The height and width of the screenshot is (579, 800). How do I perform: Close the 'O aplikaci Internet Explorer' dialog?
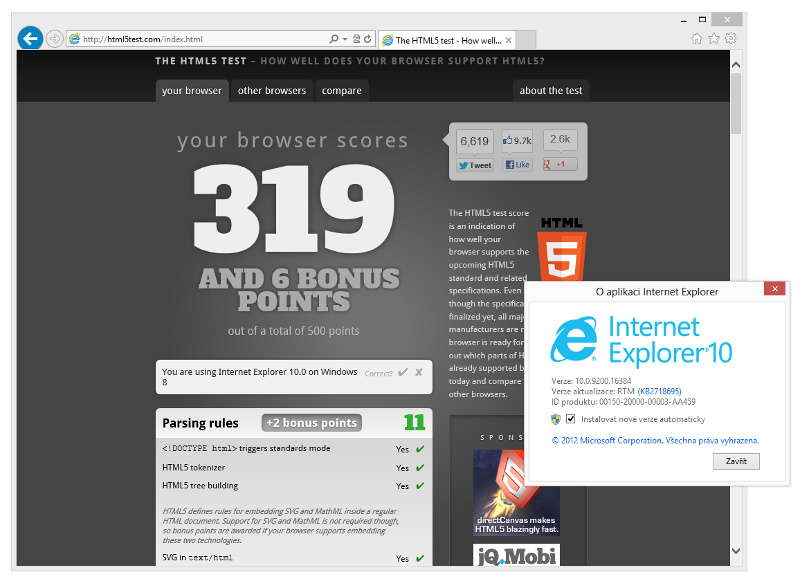coord(774,289)
